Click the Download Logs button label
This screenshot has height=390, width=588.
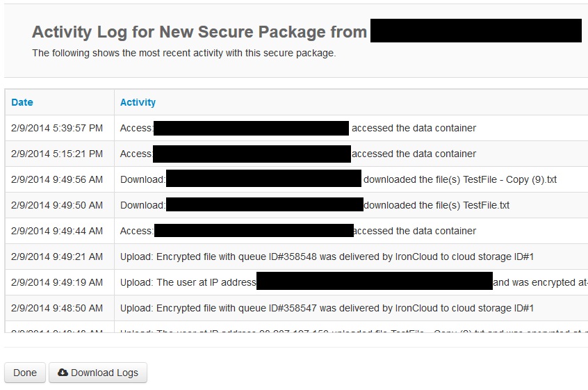pyautogui.click(x=104, y=373)
